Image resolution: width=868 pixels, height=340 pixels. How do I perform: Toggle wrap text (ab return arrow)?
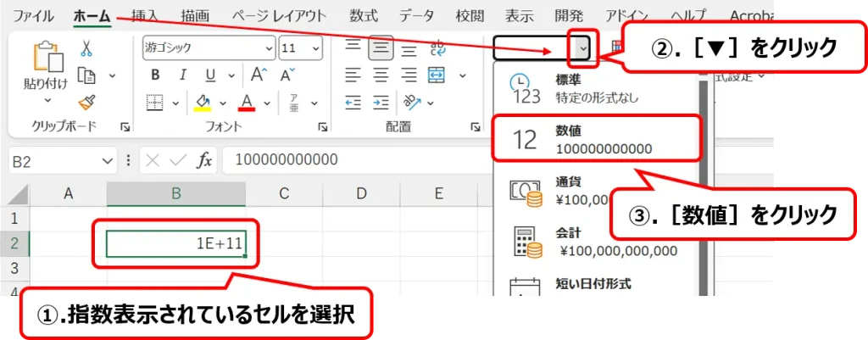click(437, 48)
